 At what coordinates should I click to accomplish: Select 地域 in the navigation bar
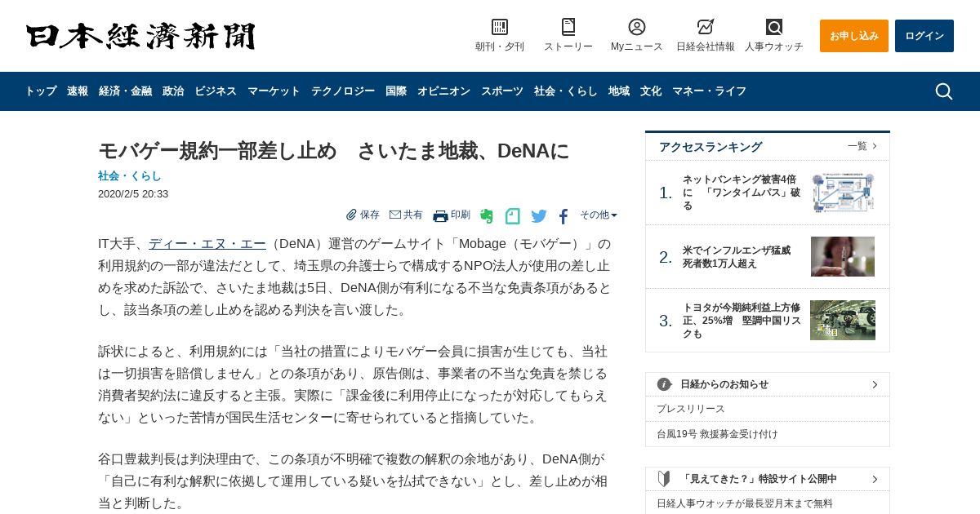tap(619, 91)
